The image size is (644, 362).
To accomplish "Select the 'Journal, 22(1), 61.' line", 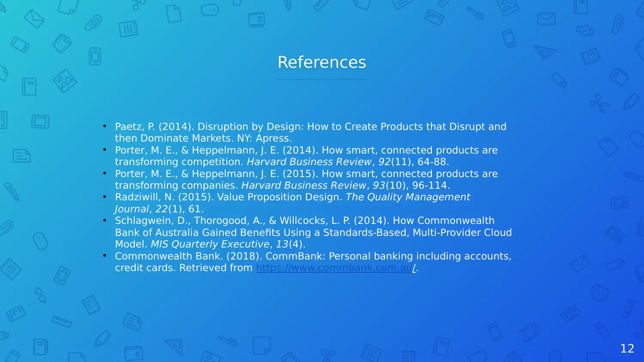I will click(x=159, y=209).
